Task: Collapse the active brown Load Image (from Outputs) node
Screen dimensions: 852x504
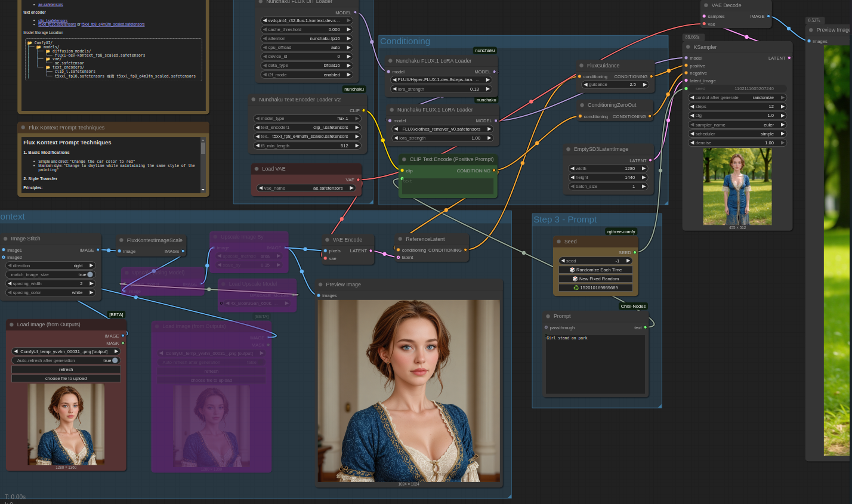Action: (11, 324)
